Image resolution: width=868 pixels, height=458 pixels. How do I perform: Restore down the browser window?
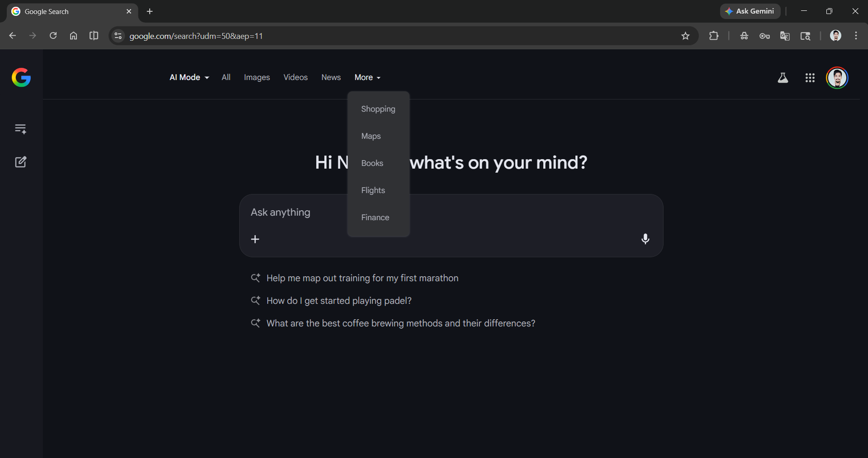coord(829,11)
